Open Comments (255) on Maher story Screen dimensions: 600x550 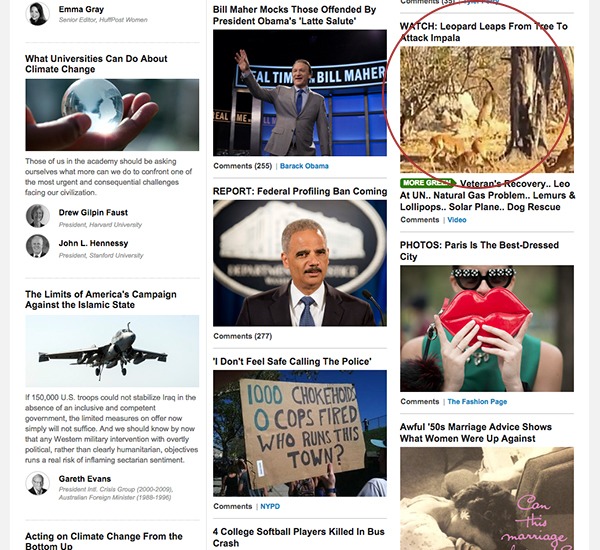[x=243, y=166]
